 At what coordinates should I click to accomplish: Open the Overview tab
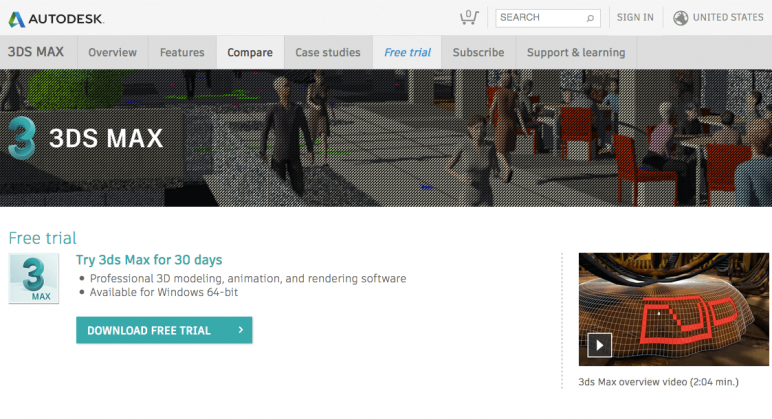[112, 52]
